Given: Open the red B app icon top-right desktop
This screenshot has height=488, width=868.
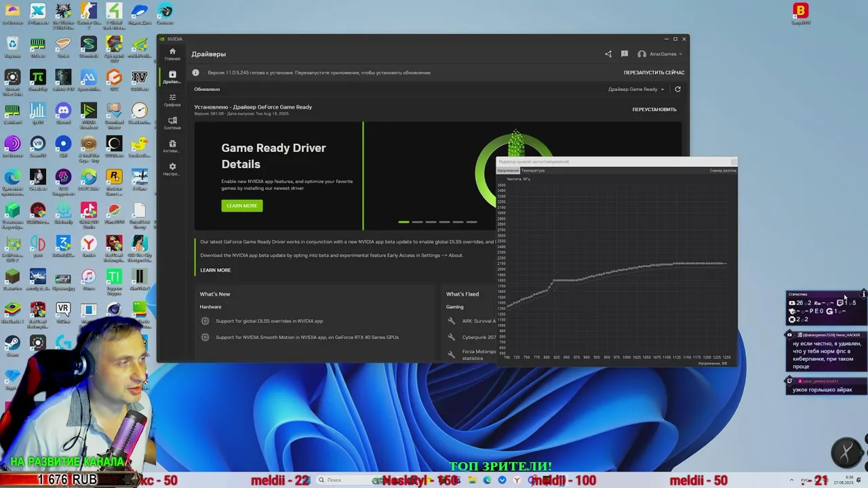Looking at the screenshot, I should coord(801,13).
